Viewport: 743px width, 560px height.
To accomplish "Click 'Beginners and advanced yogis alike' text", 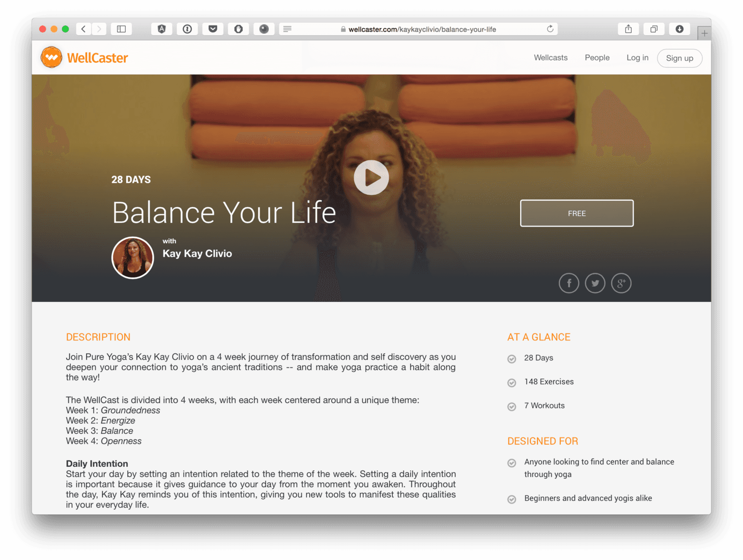I will coord(588,498).
